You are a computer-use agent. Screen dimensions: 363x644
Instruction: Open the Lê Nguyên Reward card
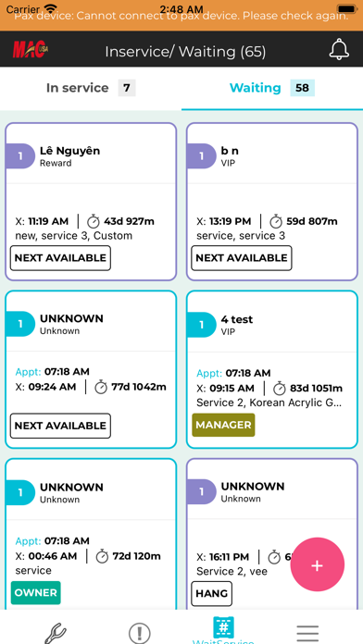91,202
